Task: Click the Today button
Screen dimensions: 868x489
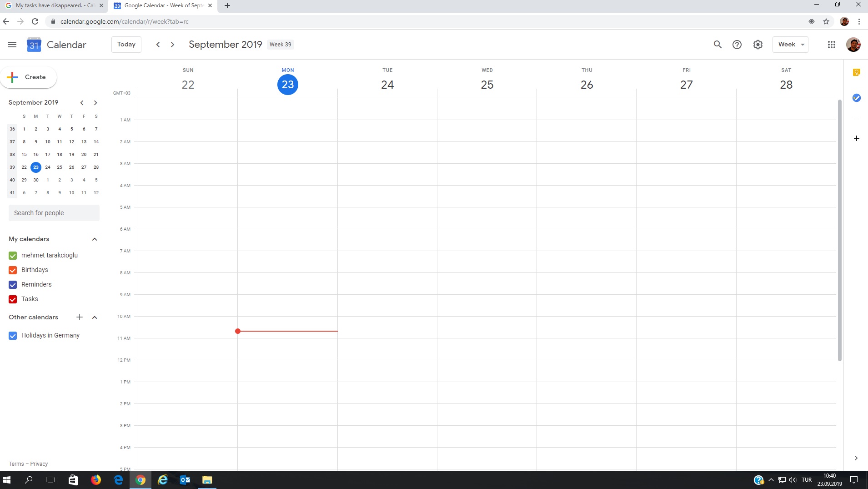Action: [x=125, y=44]
